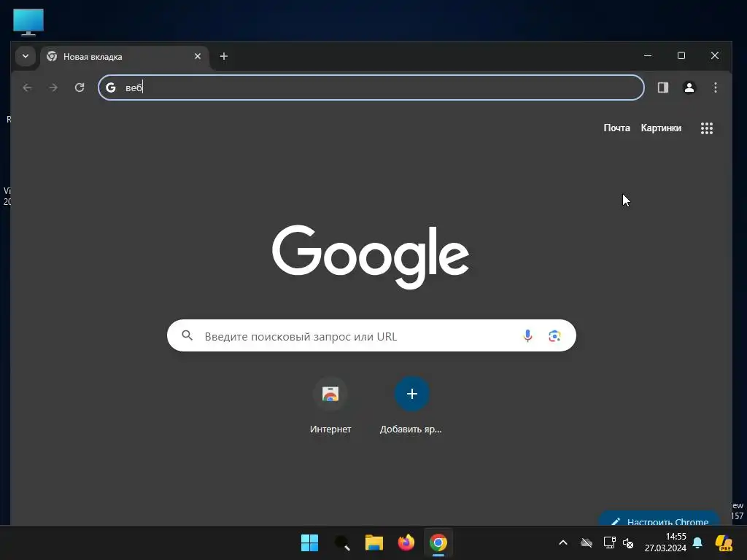Open the tab search dropdown arrow
Viewport: 747px width, 560px height.
pos(26,57)
